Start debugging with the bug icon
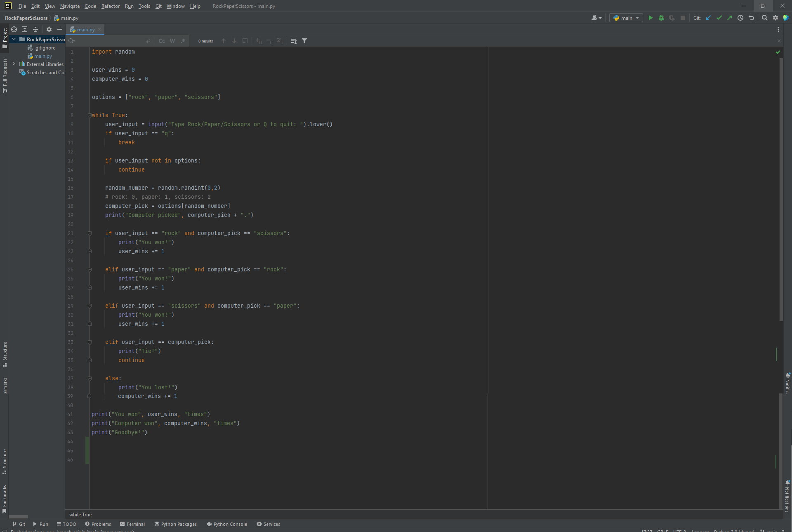The height and width of the screenshot is (532, 792). [661, 18]
